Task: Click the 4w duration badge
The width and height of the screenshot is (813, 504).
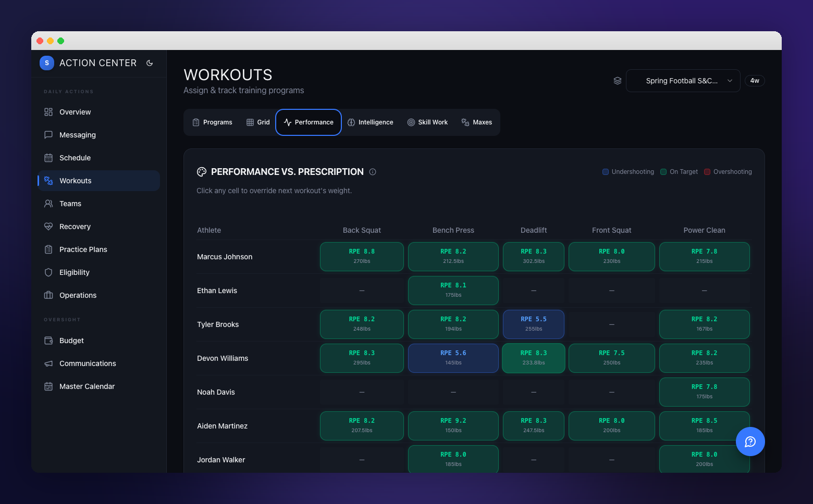Action: 755,81
